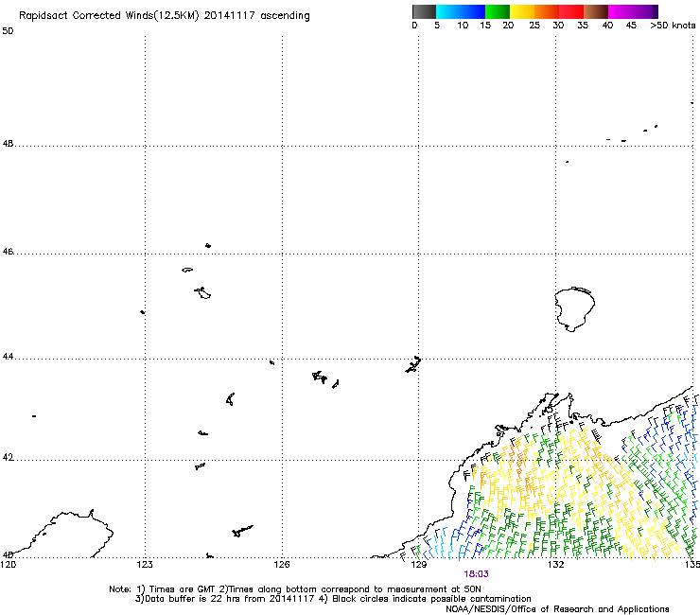The width and height of the screenshot is (700, 615).
Task: Click the title 'Rapidscat Corrected Winds(12.5KM) 20141117 ascending'
Action: pyautogui.click(x=165, y=16)
